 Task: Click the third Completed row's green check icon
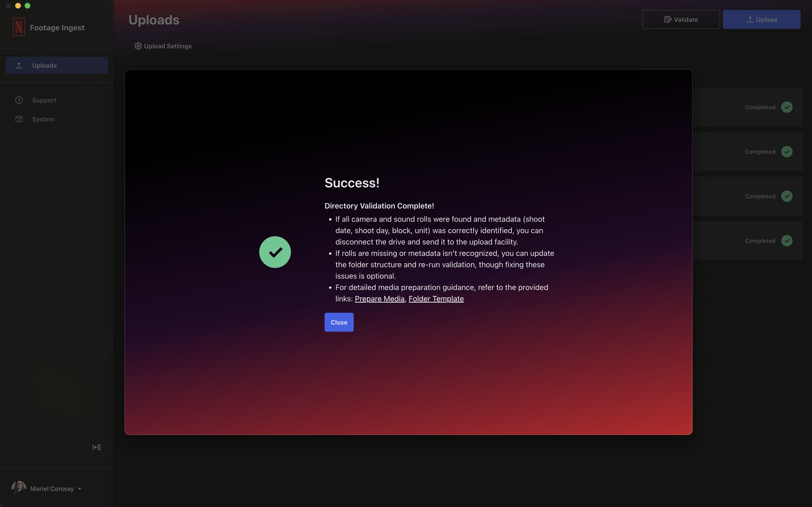point(787,196)
